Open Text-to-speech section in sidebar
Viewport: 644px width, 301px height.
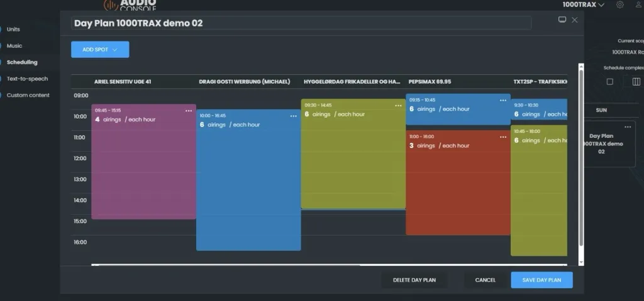pos(27,79)
